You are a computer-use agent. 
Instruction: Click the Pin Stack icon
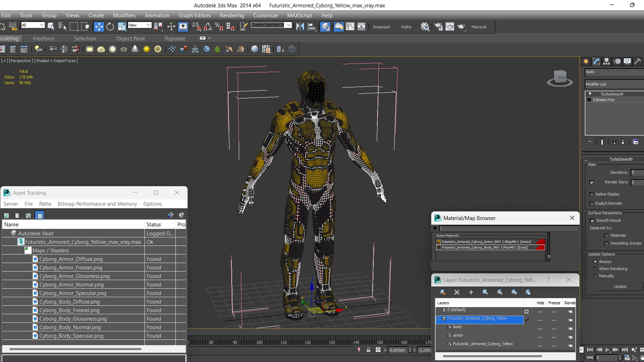pyautogui.click(x=589, y=142)
